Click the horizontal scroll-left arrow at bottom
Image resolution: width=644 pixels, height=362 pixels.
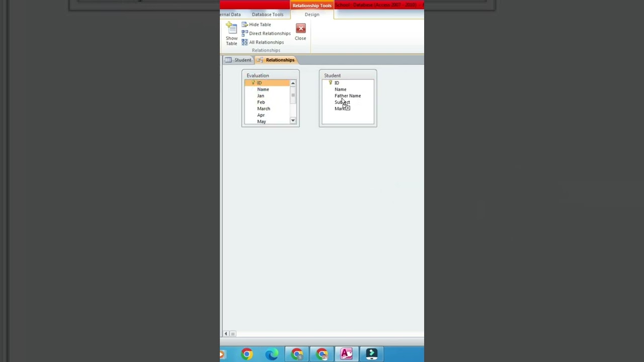226,334
